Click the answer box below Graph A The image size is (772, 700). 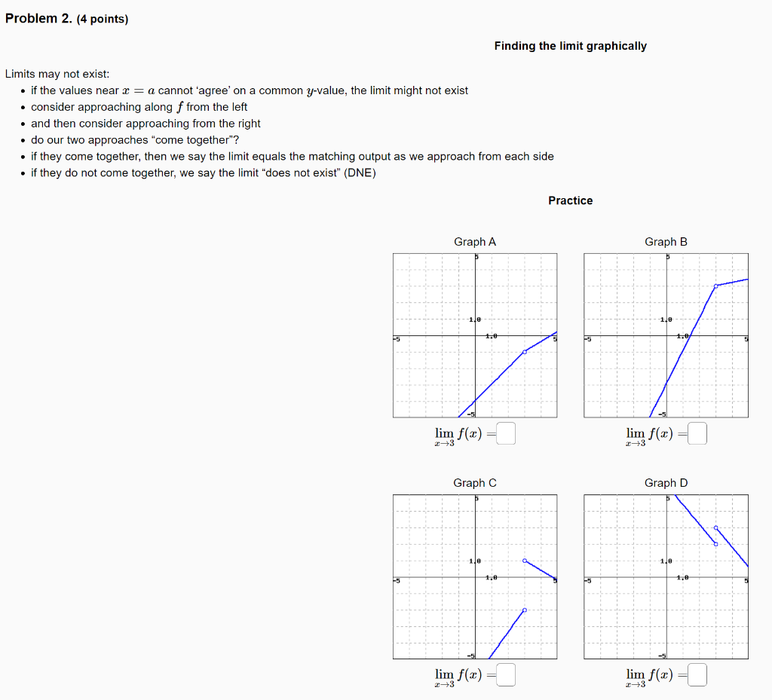click(x=506, y=433)
